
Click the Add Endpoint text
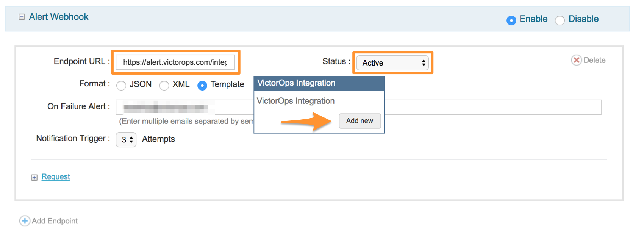tap(55, 221)
